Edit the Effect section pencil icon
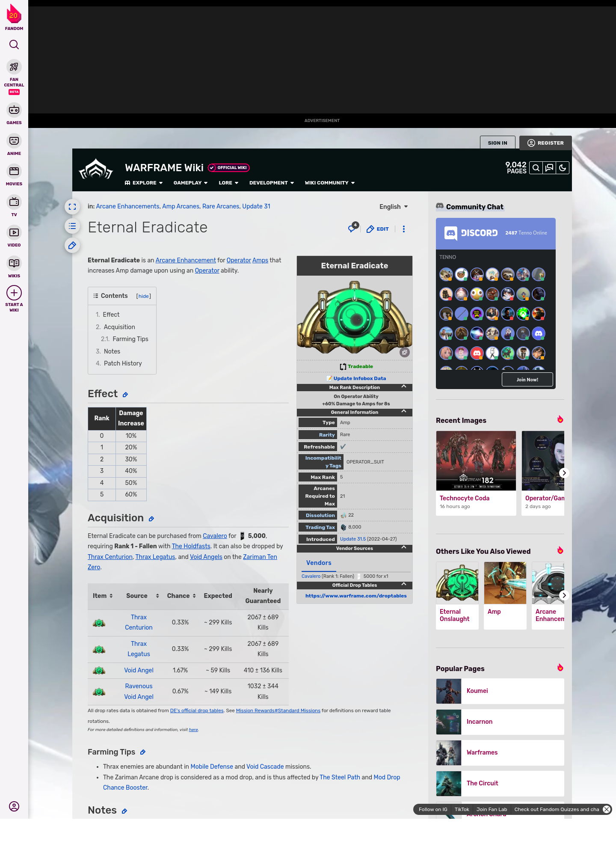The width and height of the screenshot is (616, 856). pyautogui.click(x=125, y=395)
